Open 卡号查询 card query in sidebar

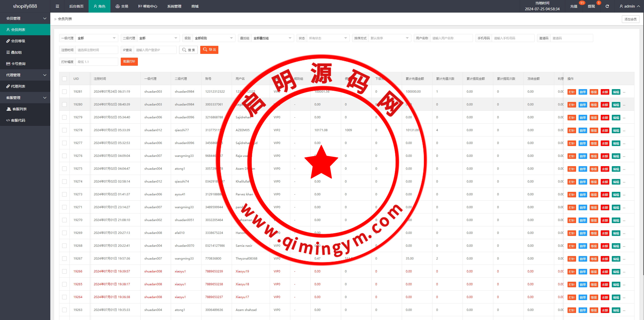pyautogui.click(x=18, y=64)
